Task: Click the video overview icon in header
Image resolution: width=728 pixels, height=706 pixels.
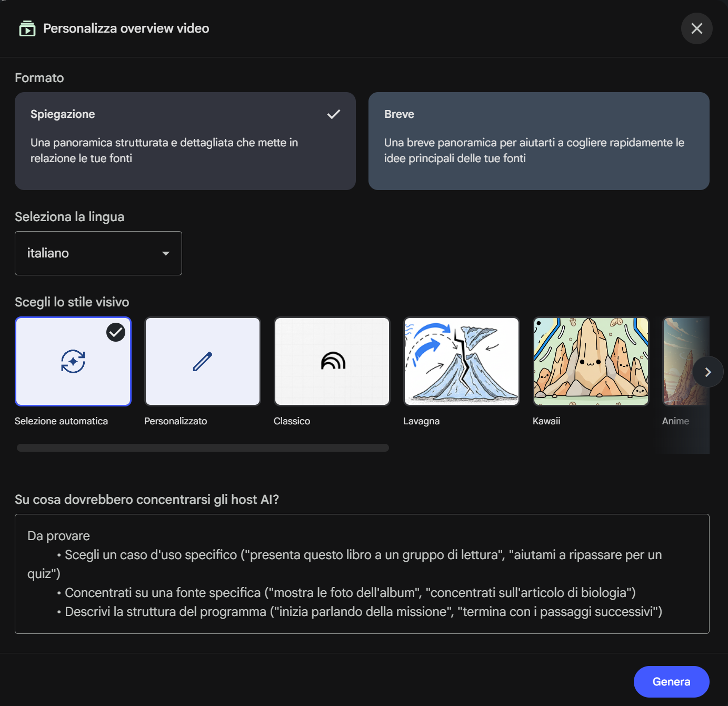Action: coord(27,28)
